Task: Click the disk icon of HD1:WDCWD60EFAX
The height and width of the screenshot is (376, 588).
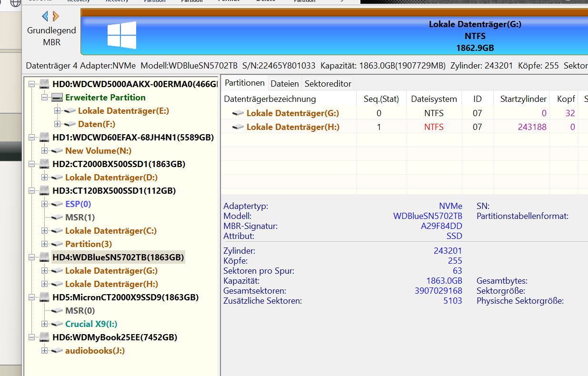Action: 44,138
